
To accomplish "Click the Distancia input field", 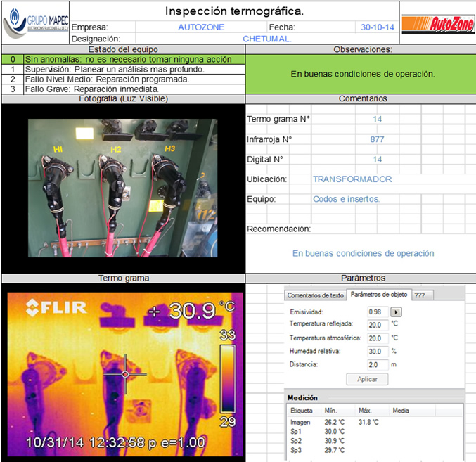I will (x=378, y=364).
